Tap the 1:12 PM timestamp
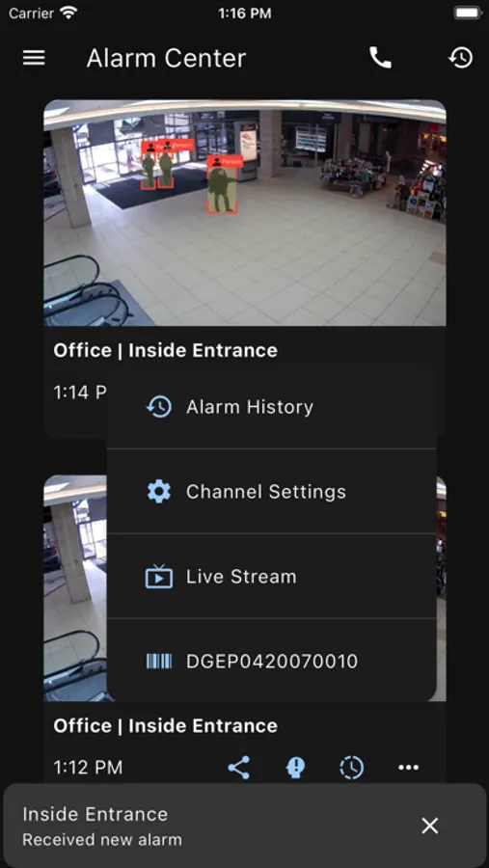Screen dimensions: 489x868 pos(88,768)
